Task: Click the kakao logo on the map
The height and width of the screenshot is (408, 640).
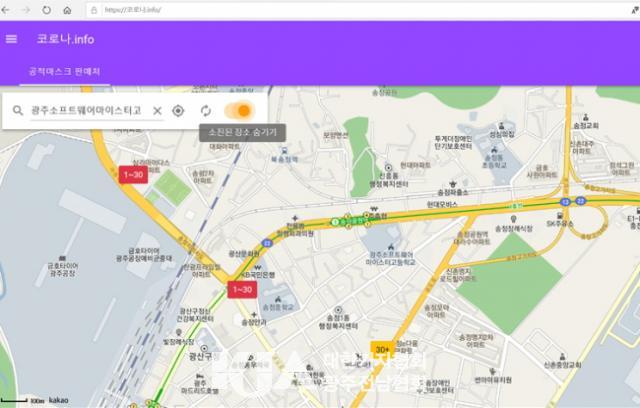Action: (x=58, y=400)
